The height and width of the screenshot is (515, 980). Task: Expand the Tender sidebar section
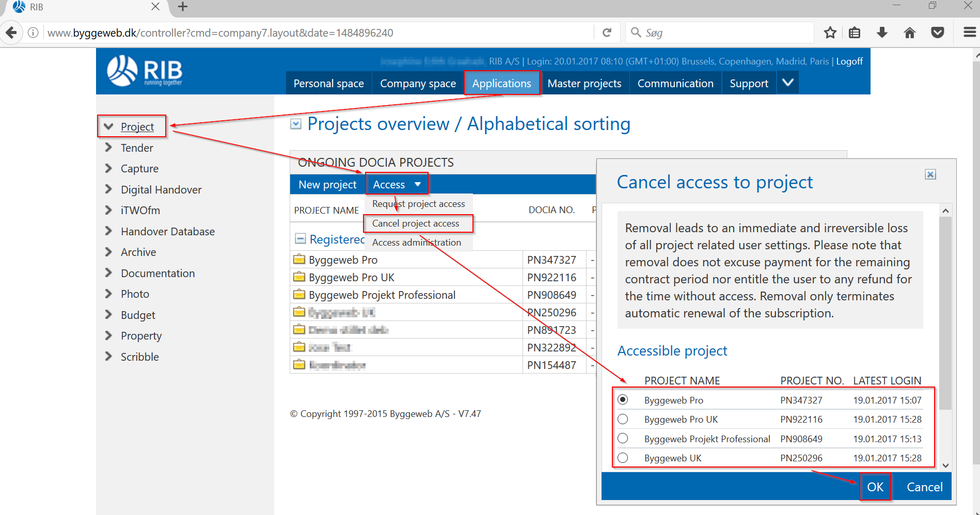[x=109, y=148]
